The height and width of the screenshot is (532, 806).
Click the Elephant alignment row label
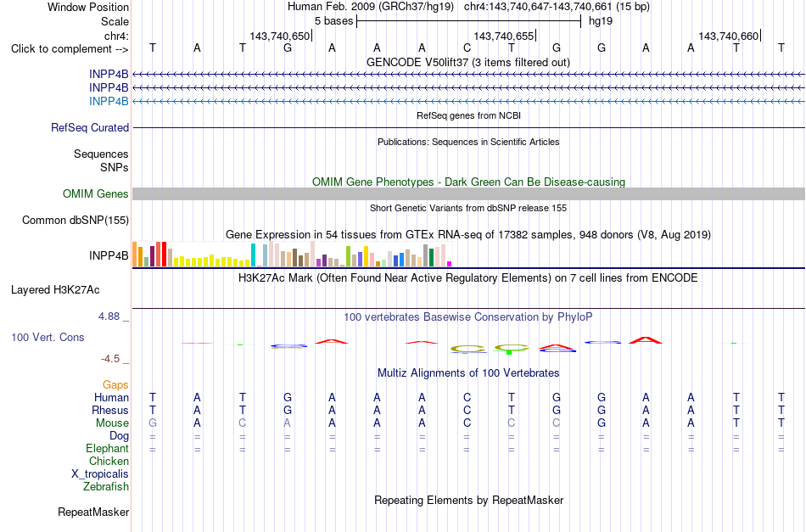[x=107, y=448]
